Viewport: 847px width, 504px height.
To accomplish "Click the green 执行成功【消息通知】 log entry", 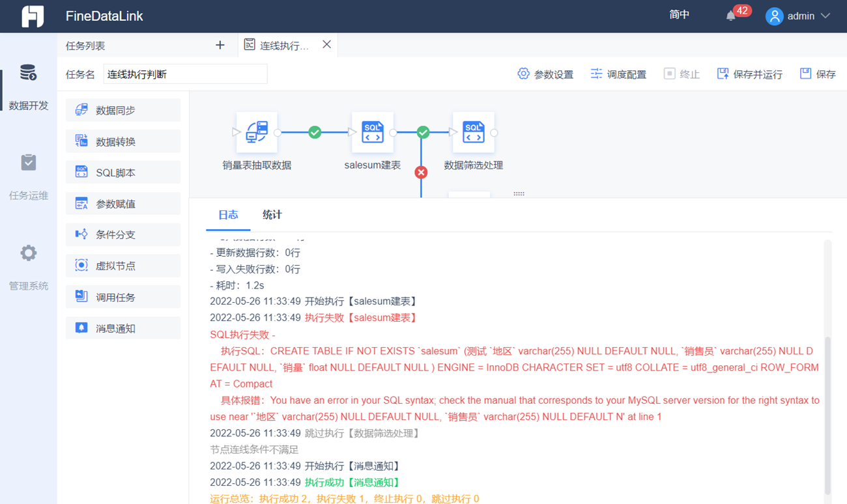I will pyautogui.click(x=352, y=483).
